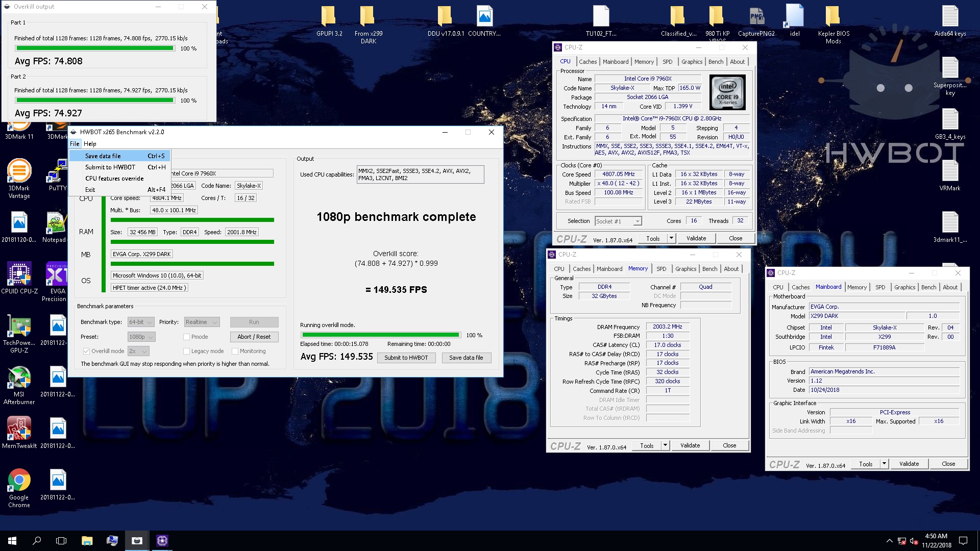
Task: Open the 980 Ti KP VBIOS folder
Action: pos(717,23)
